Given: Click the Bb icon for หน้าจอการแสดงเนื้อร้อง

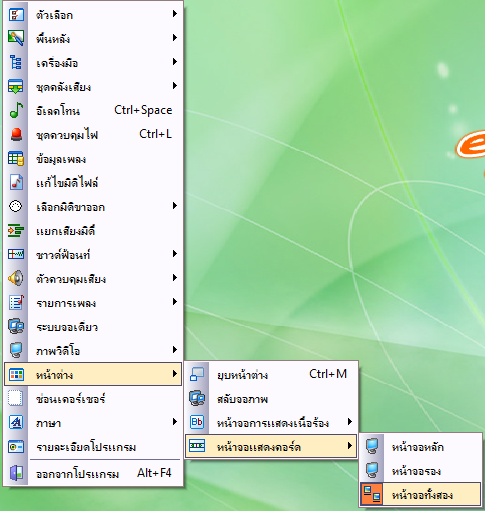Looking at the screenshot, I should (x=197, y=422).
